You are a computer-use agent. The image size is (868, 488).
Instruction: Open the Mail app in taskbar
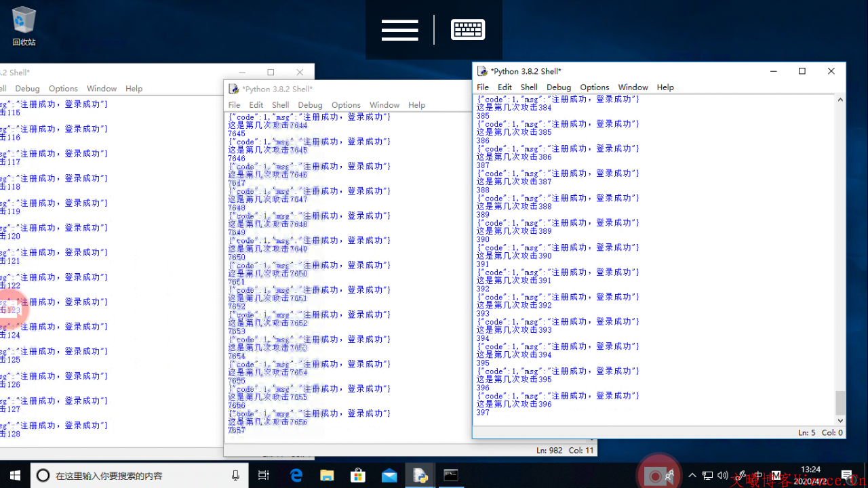[389, 475]
